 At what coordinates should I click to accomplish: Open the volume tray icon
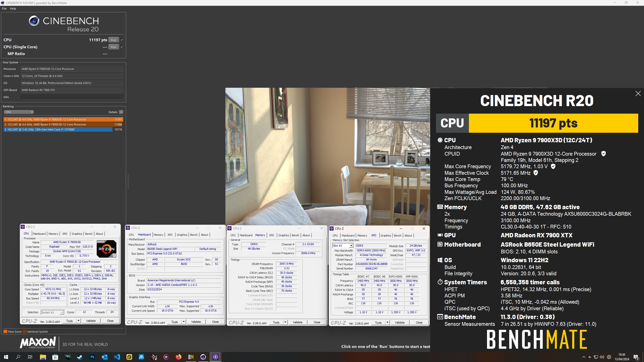[x=602, y=357]
